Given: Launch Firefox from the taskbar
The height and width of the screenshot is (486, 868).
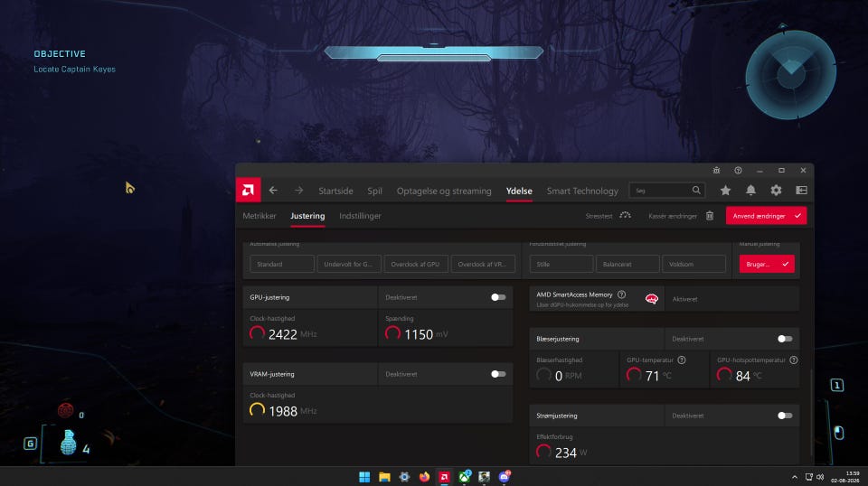Looking at the screenshot, I should pyautogui.click(x=424, y=477).
